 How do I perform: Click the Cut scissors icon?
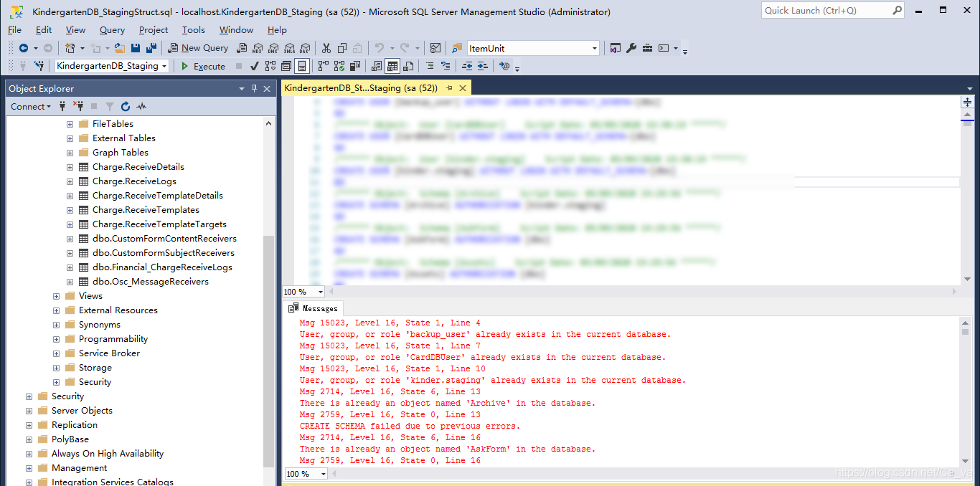[x=326, y=48]
